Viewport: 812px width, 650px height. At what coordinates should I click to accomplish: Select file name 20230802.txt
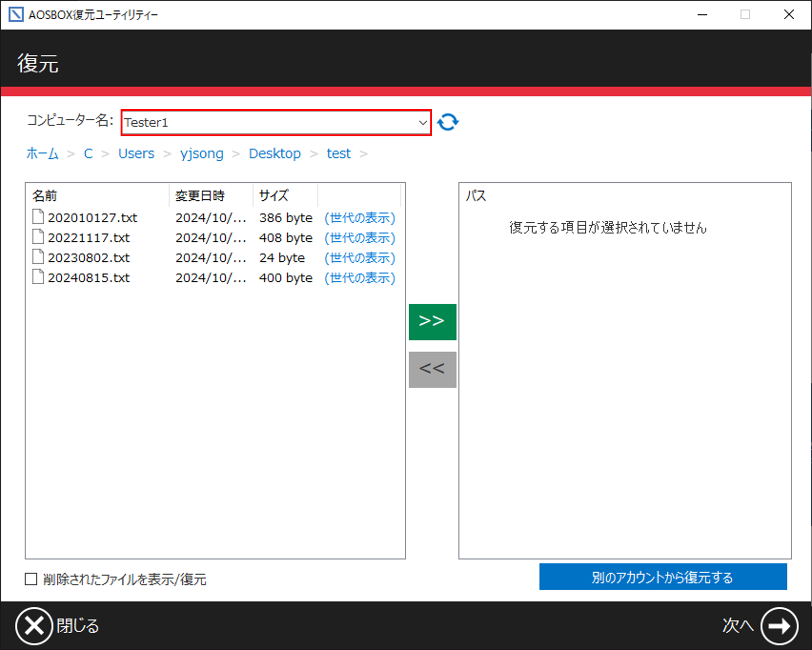click(x=88, y=258)
